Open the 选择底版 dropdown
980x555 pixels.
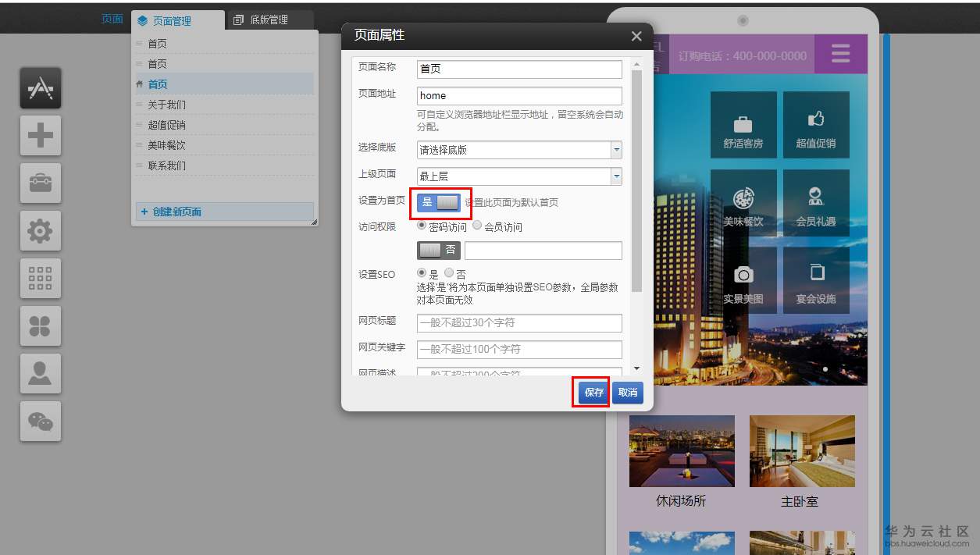point(519,149)
